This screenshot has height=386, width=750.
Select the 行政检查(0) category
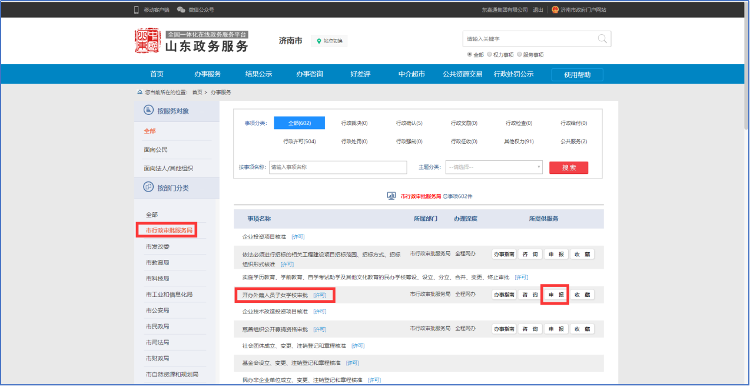tap(519, 123)
